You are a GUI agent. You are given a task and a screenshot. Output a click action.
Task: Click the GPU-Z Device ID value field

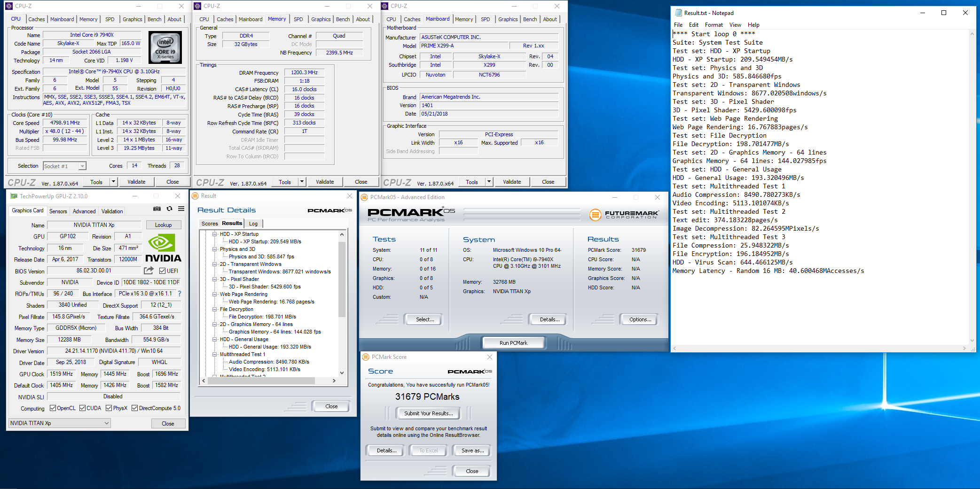tap(151, 282)
